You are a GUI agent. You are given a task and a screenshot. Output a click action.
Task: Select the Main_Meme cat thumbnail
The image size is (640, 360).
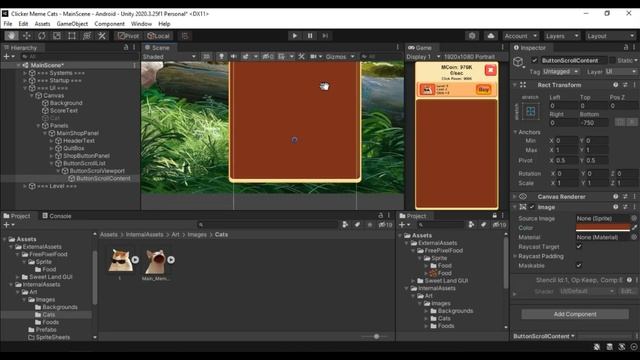click(156, 261)
